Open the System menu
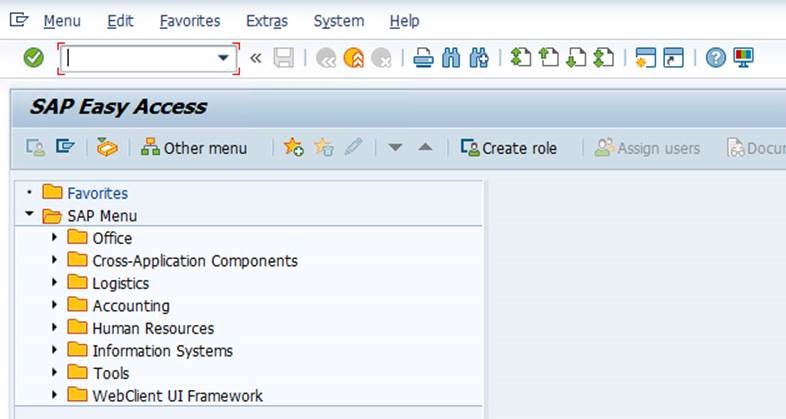This screenshot has width=786, height=419. click(x=339, y=21)
